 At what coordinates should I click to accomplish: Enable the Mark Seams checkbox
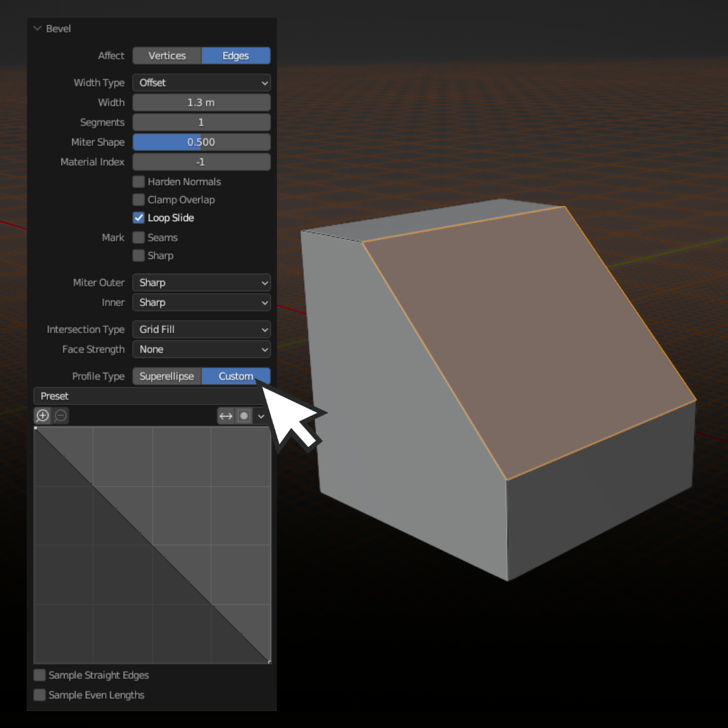pos(138,238)
